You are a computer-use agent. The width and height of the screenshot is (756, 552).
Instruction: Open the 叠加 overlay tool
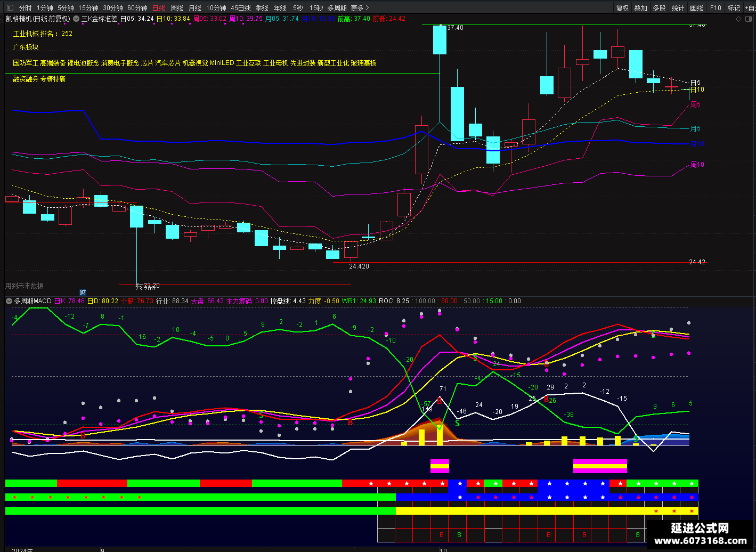click(640, 8)
